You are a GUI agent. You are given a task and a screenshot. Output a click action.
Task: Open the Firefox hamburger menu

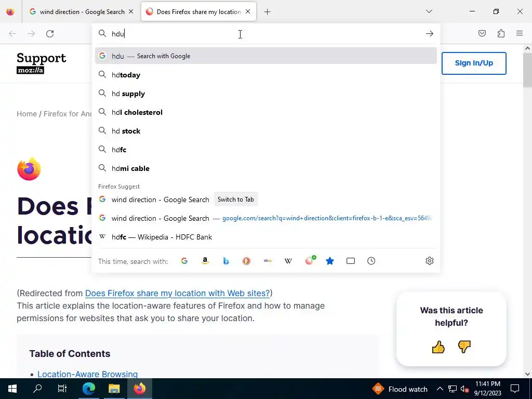click(520, 33)
